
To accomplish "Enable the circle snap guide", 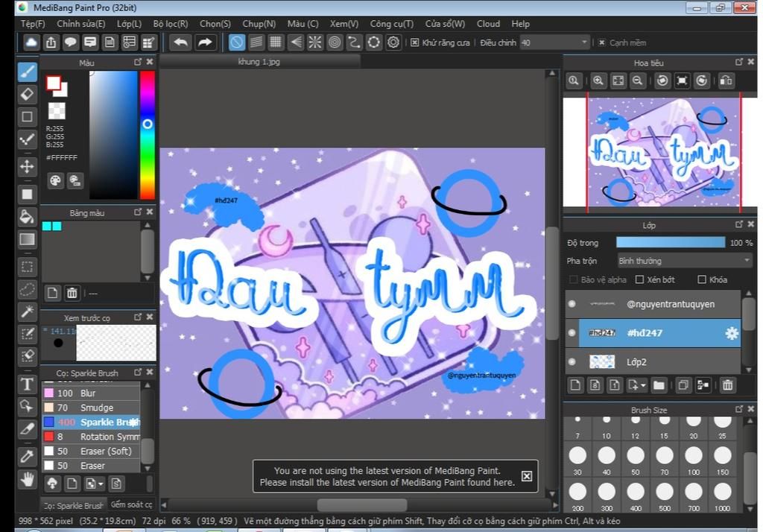I will pyautogui.click(x=335, y=42).
